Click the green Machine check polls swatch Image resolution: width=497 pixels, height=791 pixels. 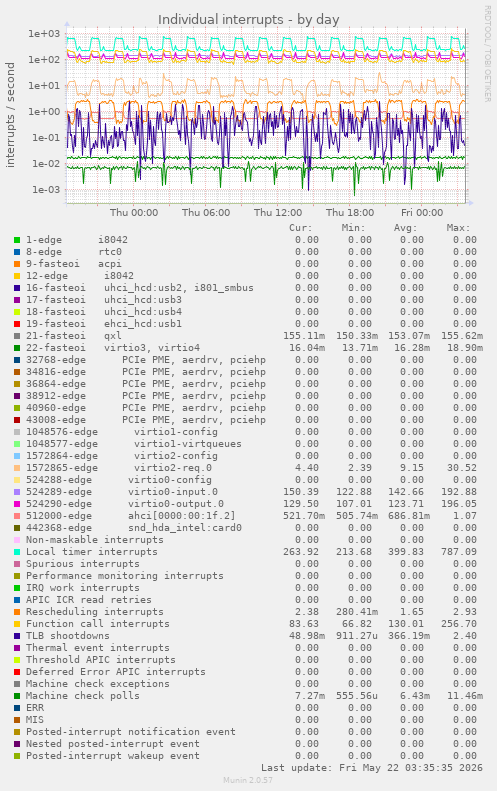pos(17,696)
